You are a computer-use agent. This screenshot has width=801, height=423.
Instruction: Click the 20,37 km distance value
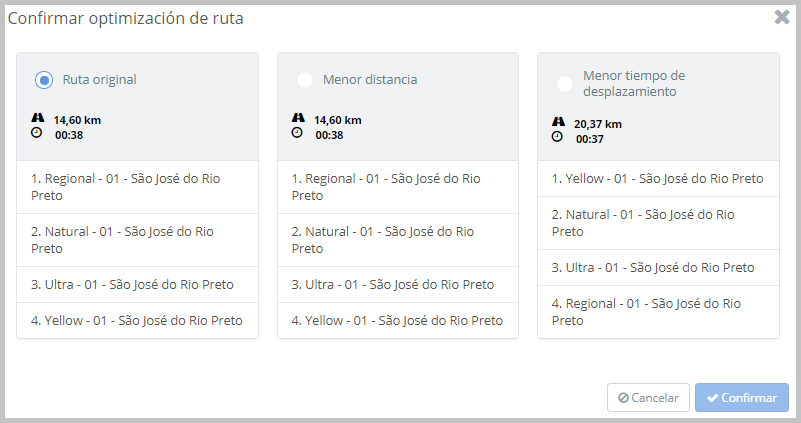click(x=598, y=124)
